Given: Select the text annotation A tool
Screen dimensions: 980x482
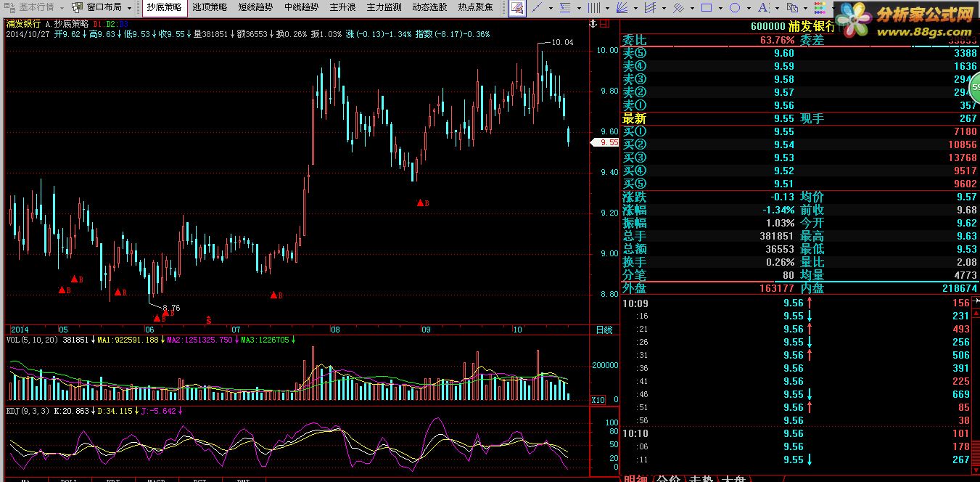Looking at the screenshot, I should click(762, 8).
